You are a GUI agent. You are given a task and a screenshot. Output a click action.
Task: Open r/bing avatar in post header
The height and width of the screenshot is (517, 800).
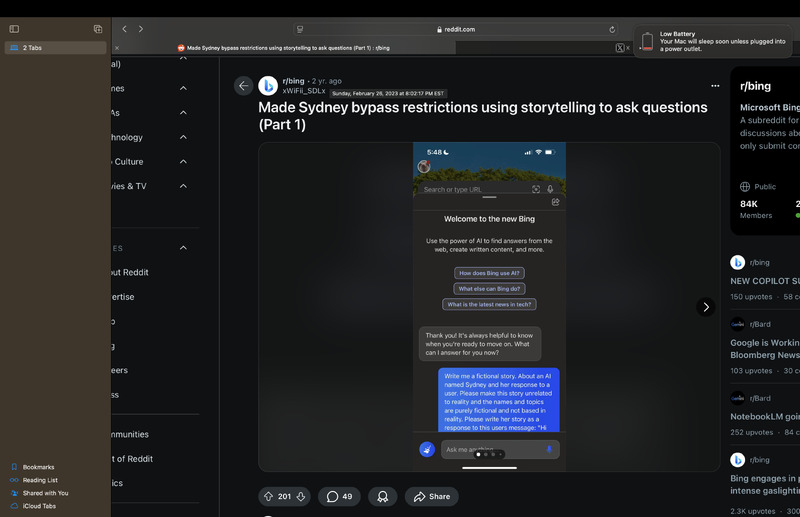[268, 86]
